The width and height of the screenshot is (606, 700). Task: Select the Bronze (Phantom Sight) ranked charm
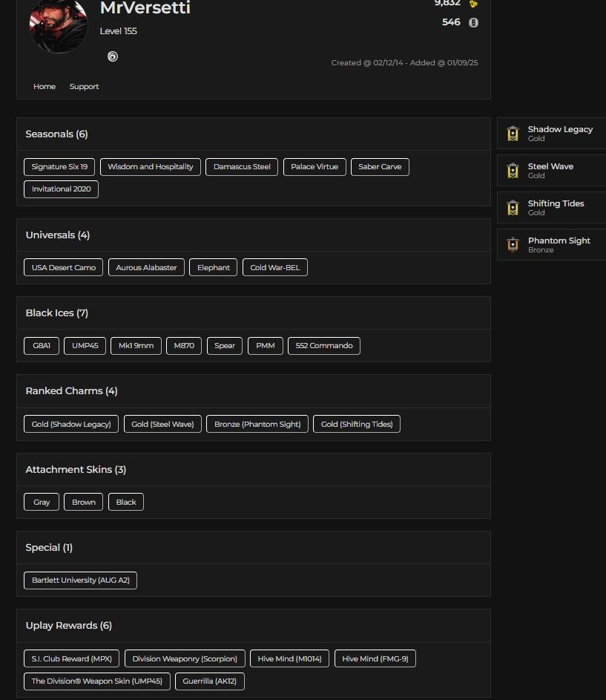[x=257, y=424]
